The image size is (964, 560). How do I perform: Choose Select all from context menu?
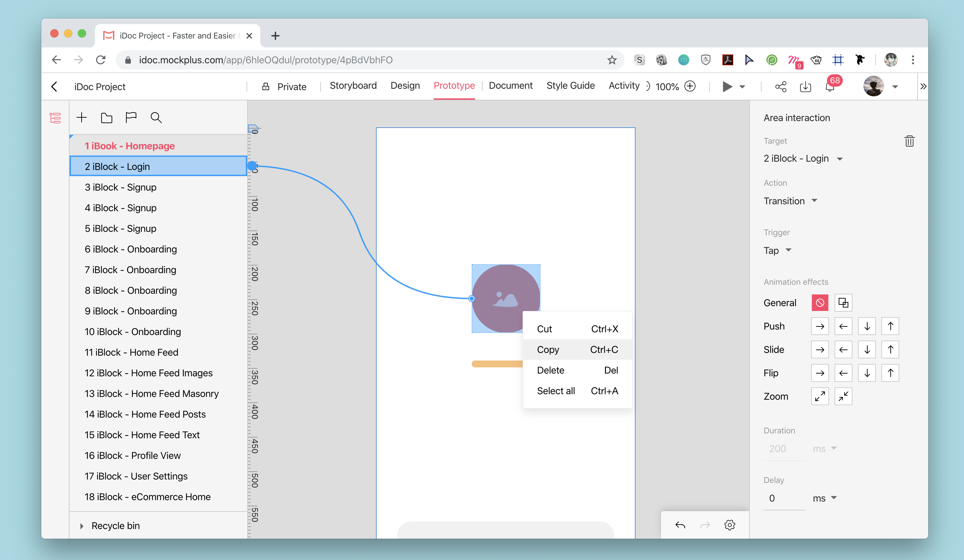pyautogui.click(x=577, y=391)
